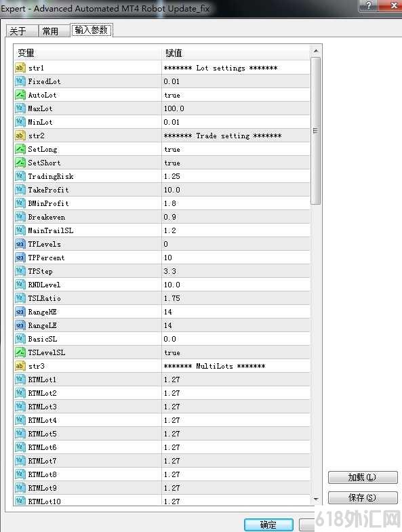The image size is (402, 532).
Task: Click the scrollbar down arrow
Action: [x=316, y=499]
